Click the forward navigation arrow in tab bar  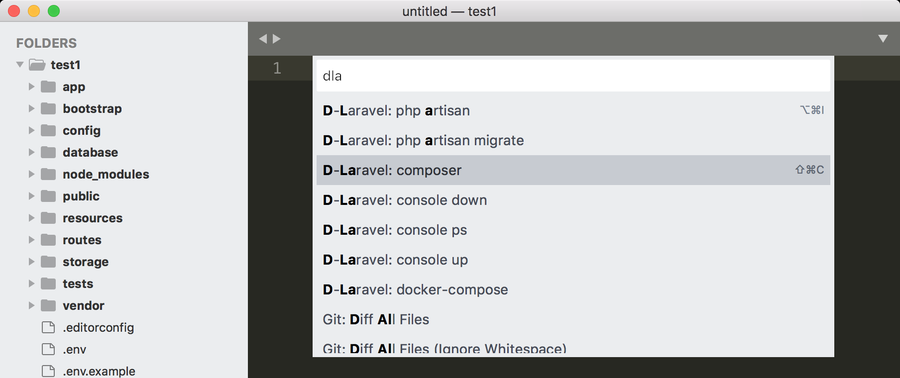click(277, 39)
